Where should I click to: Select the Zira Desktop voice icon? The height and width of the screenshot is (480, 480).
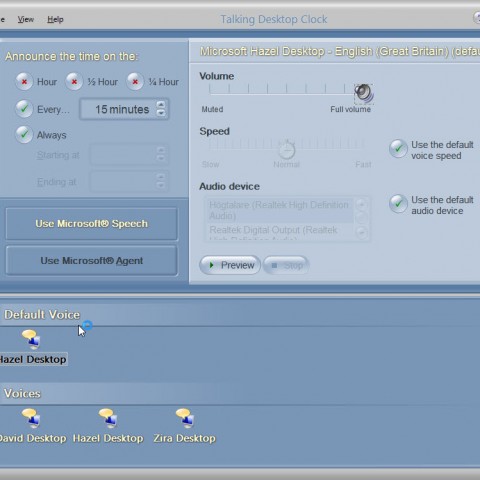pos(185,418)
